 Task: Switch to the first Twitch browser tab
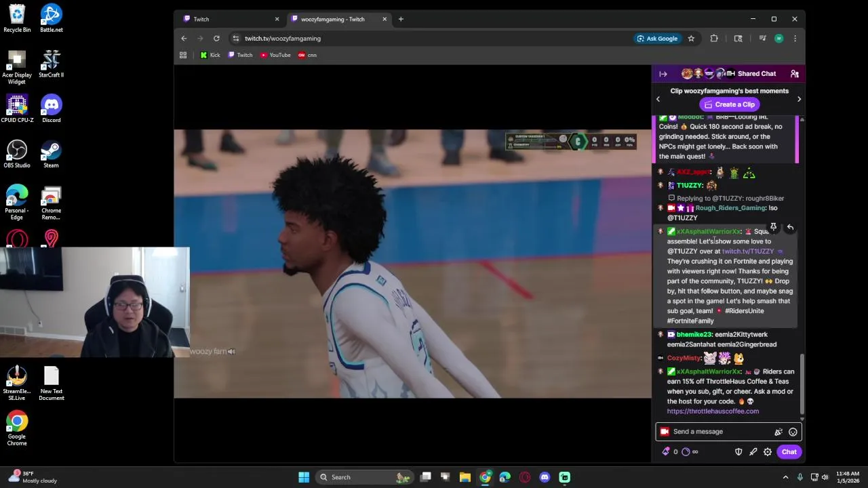click(x=231, y=19)
